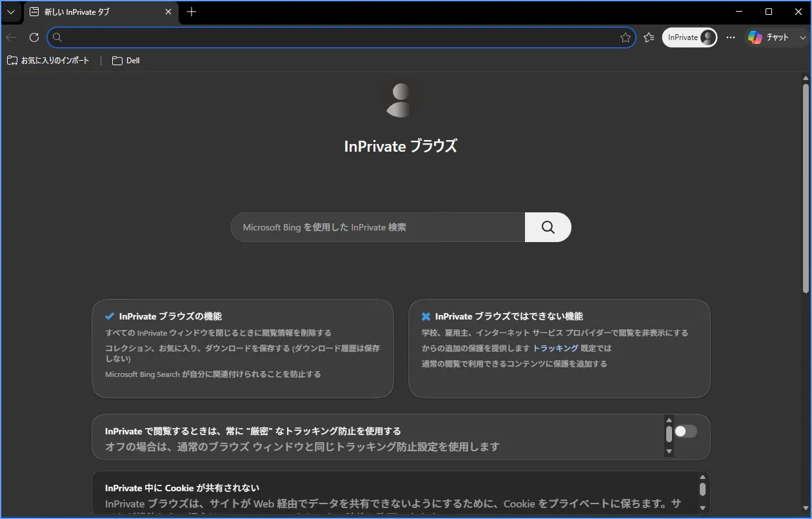Viewport: 812px width, 519px height.
Task: Minimize the browser window
Action: (x=739, y=12)
